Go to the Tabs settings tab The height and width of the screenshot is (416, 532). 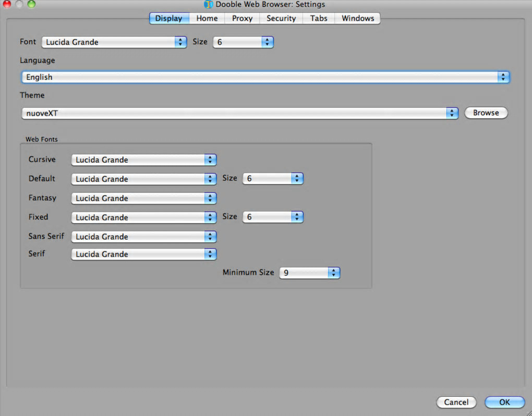pos(319,18)
